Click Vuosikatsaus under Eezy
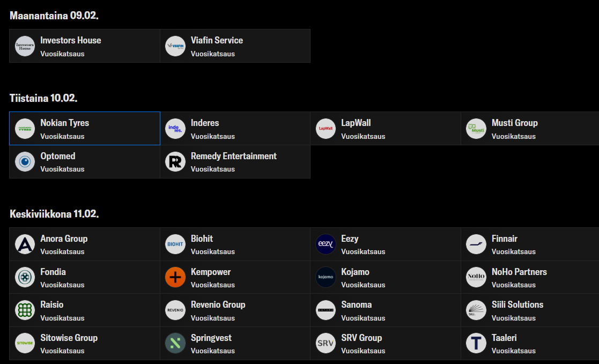This screenshot has height=364, width=599. click(363, 252)
